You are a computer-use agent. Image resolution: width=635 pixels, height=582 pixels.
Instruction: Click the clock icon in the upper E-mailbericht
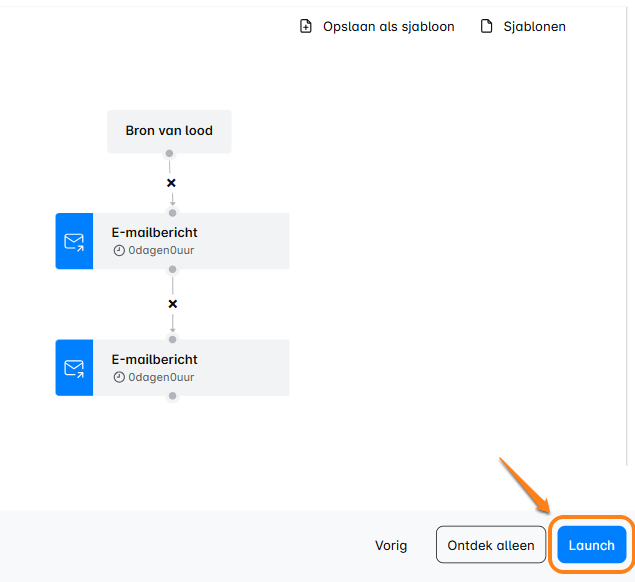pos(119,251)
